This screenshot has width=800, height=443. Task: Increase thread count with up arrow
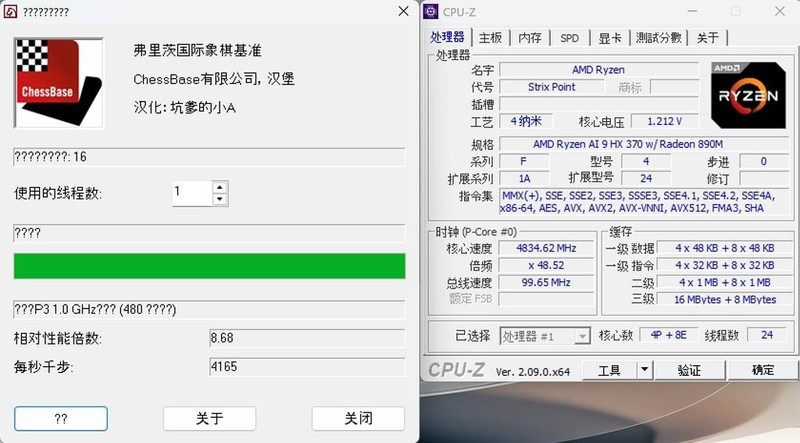(x=219, y=187)
